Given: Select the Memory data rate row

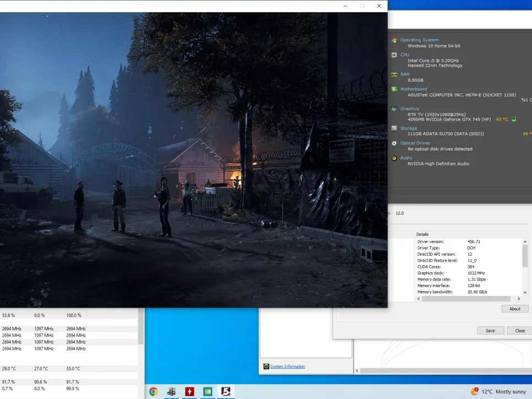Looking at the screenshot, I should 468,279.
